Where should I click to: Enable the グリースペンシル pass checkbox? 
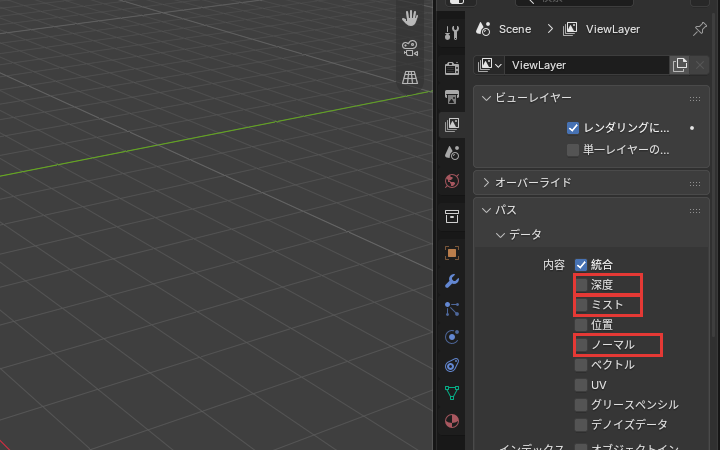point(581,405)
